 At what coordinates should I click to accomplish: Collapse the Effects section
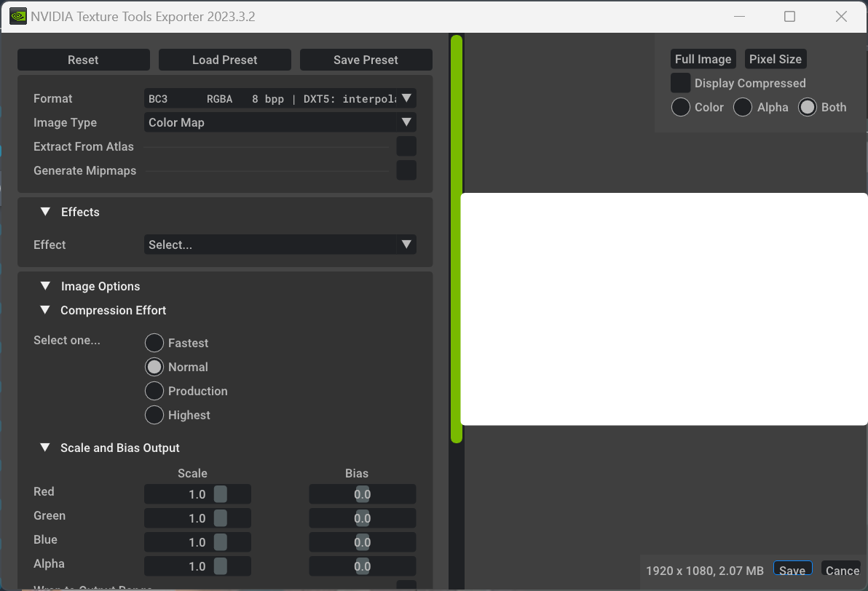(x=45, y=212)
